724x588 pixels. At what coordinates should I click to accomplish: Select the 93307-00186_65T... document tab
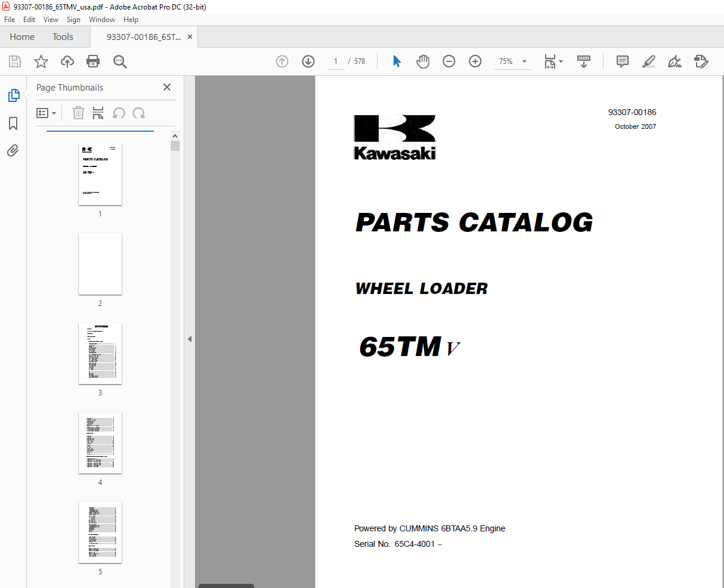[x=143, y=37]
